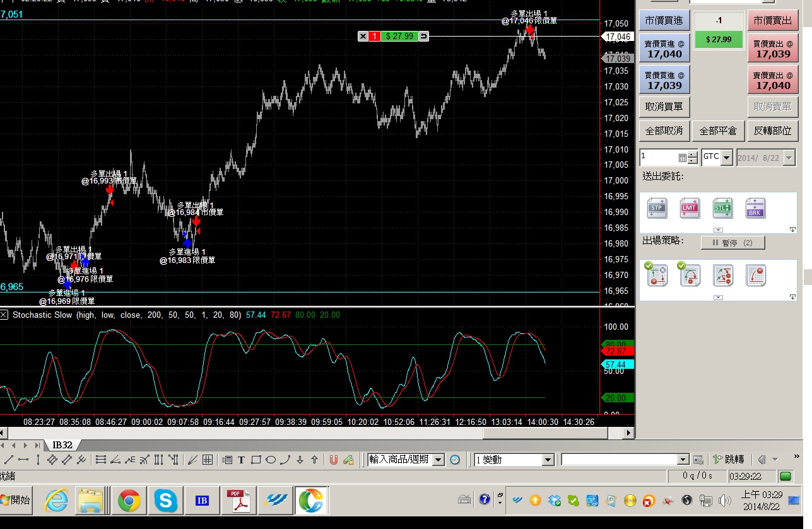The image size is (812, 529).
Task: Go to next workspace tab arrow
Action: pyautogui.click(x=25, y=445)
